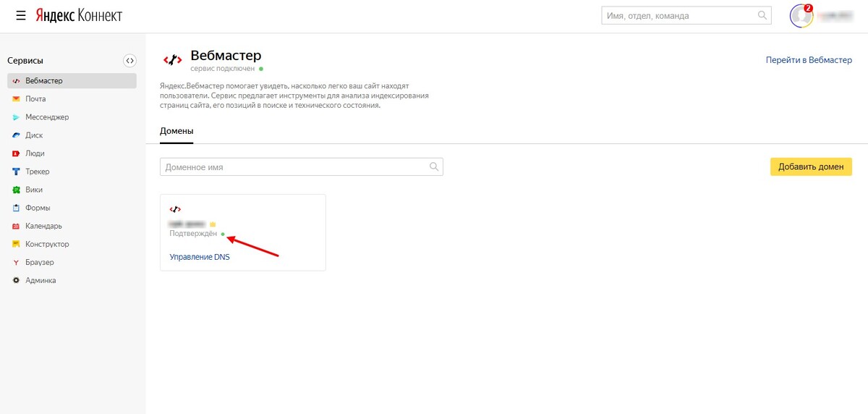The image size is (868, 414).
Task: Click the Админка gear icon
Action: 16,280
